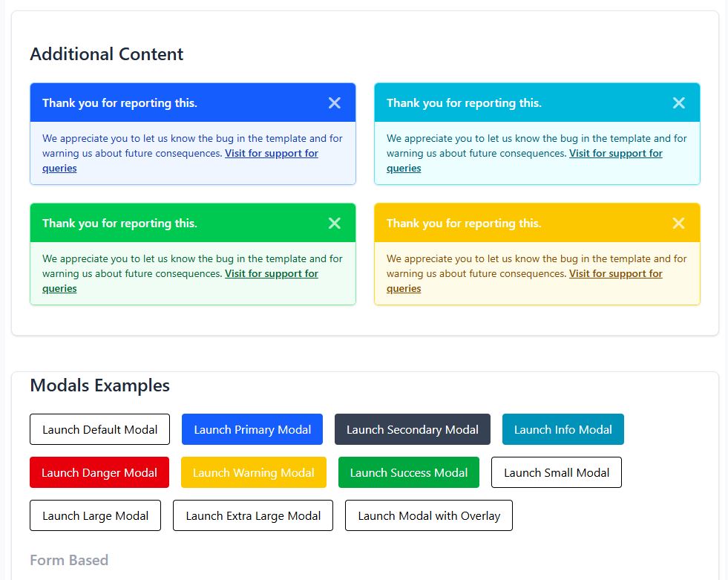Screen dimensions: 728x580
Task: Dismiss the cyan info alert
Action: click(x=679, y=102)
